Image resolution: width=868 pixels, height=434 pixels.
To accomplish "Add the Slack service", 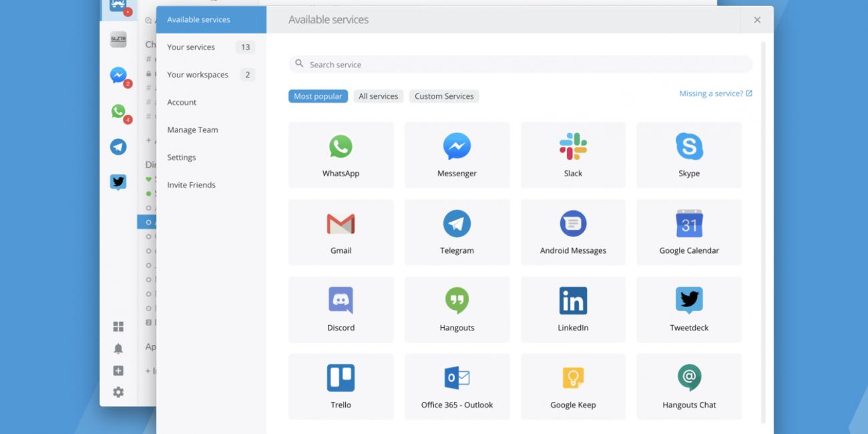I will (573, 155).
